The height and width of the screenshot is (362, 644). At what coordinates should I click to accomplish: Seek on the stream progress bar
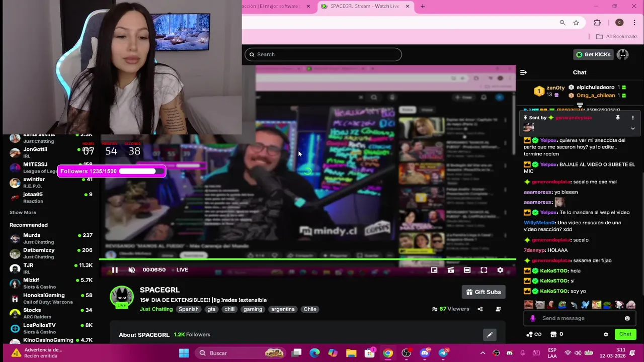pyautogui.click(x=307, y=259)
